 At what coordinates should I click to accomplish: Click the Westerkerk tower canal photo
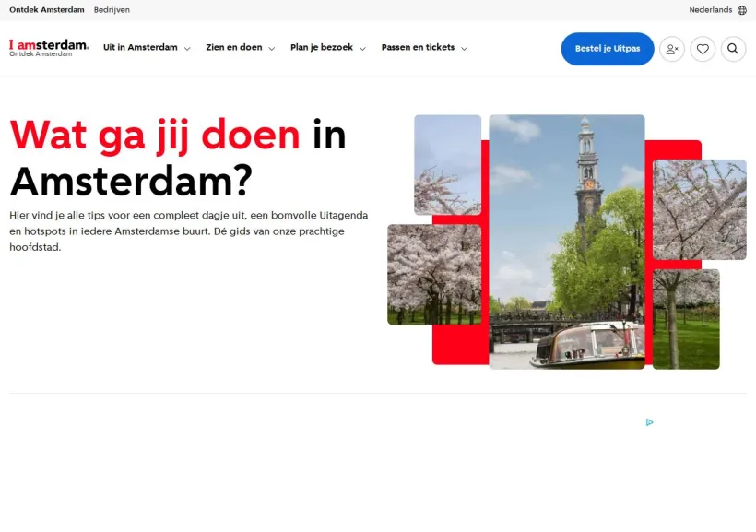tap(566, 242)
